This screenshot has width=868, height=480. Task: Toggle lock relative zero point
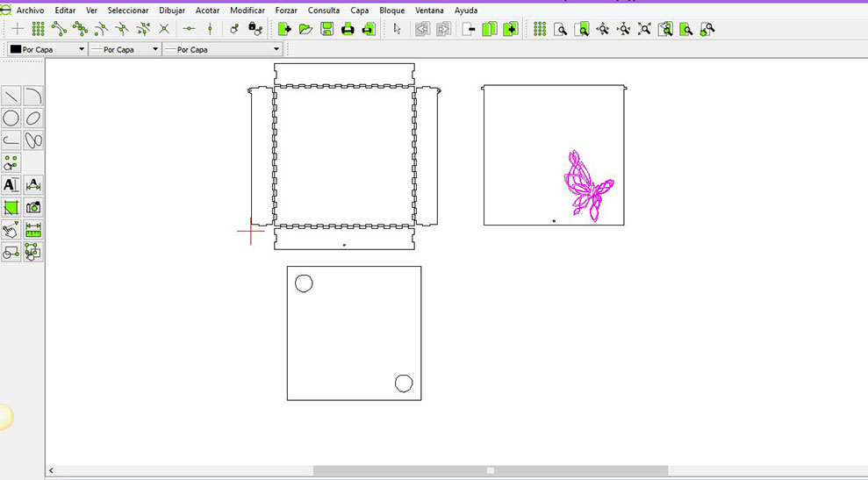255,29
